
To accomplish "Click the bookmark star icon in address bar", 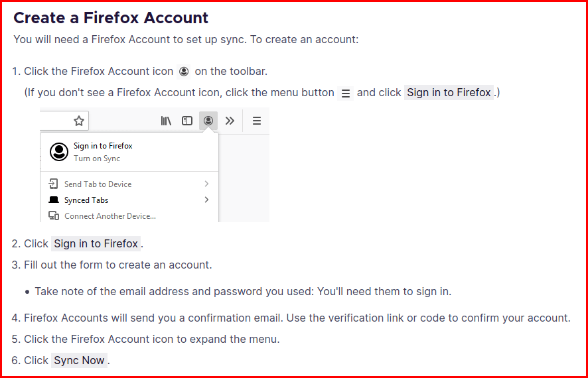I will coord(79,121).
